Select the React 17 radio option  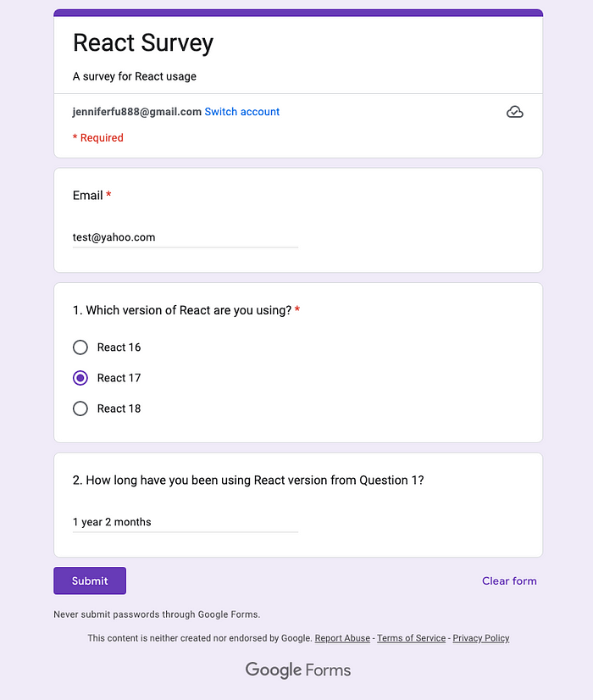(80, 378)
